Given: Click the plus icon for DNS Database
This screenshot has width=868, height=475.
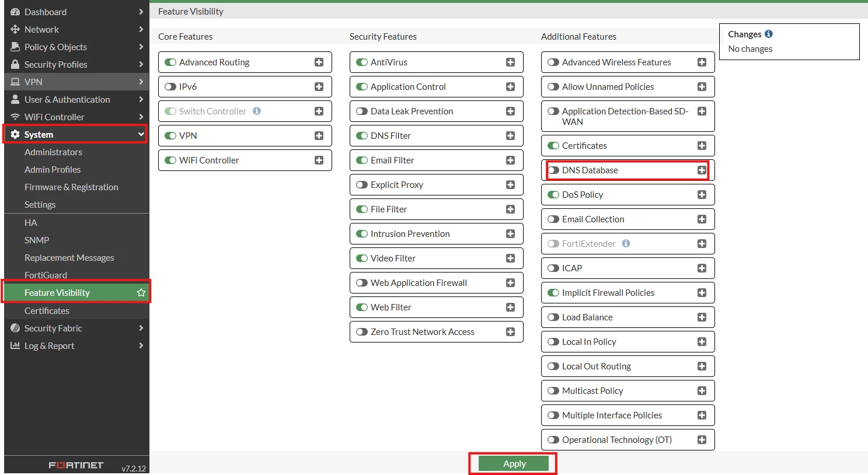Looking at the screenshot, I should pyautogui.click(x=702, y=170).
